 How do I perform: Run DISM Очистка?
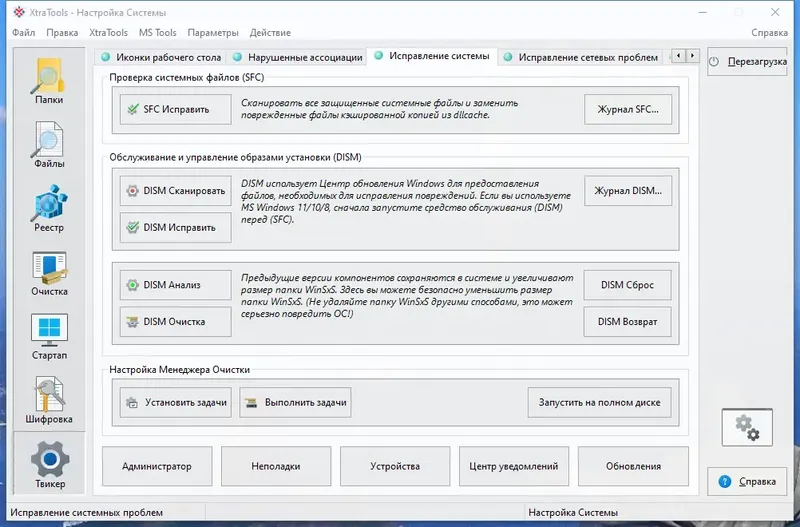pos(176,321)
